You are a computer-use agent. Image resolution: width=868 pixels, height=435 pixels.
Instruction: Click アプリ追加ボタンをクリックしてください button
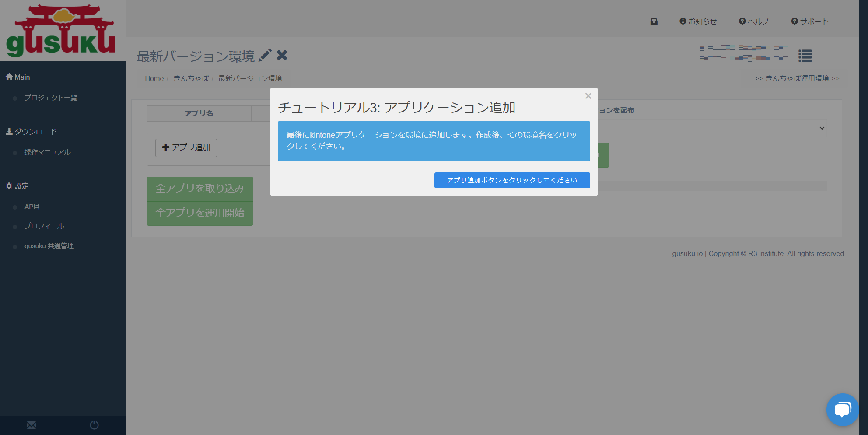512,180
